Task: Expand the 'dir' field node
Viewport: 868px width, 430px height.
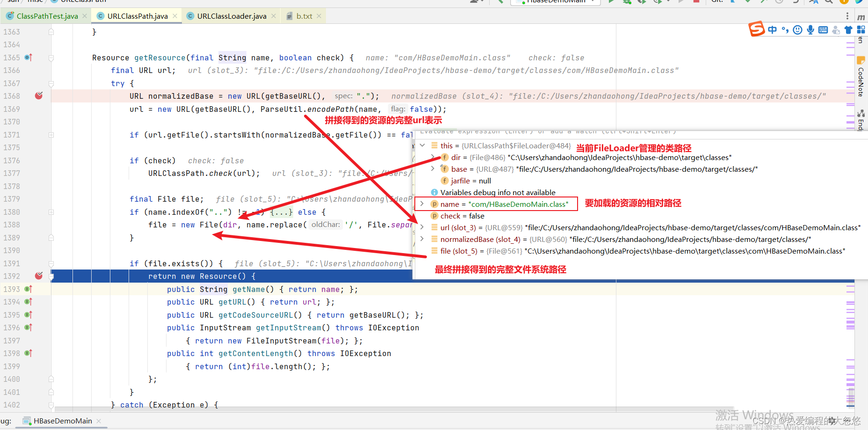Action: coord(433,157)
